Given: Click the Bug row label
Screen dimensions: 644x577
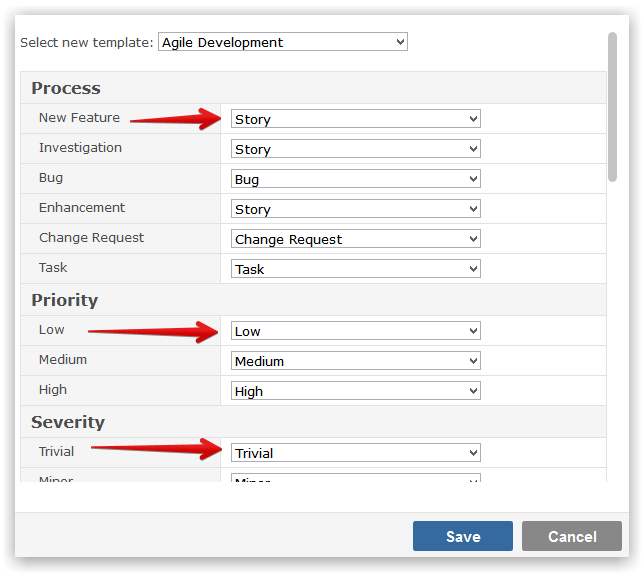Looking at the screenshot, I should 51,178.
